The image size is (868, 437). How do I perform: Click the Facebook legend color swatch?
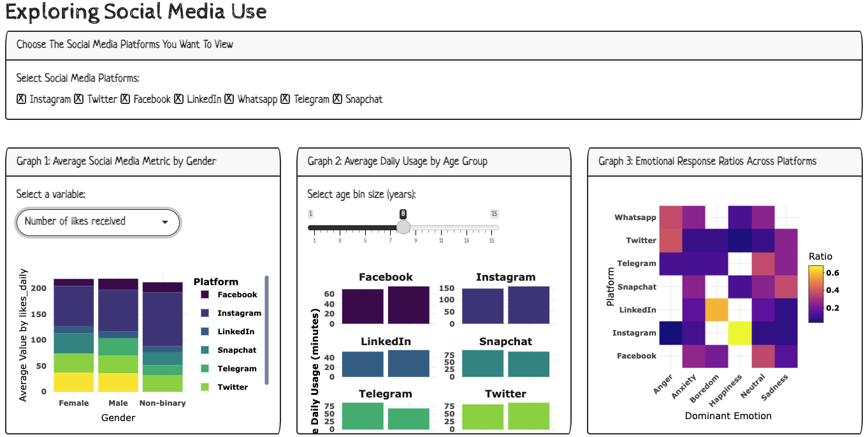coord(205,295)
